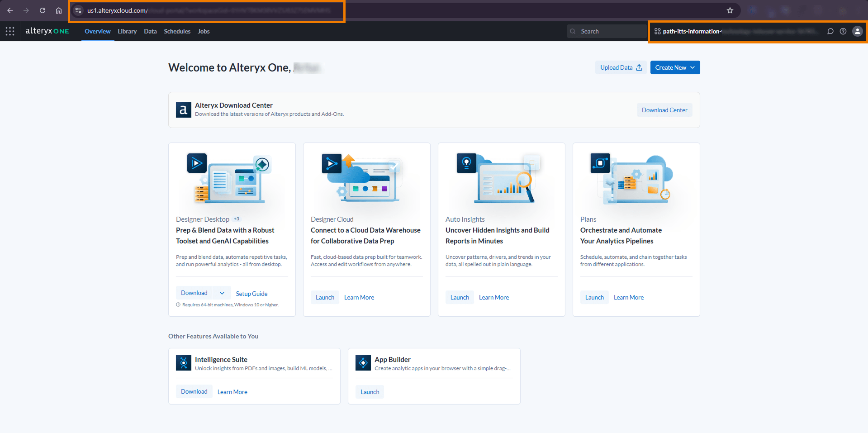This screenshot has height=433, width=868.
Task: Click Learn More for Auto Insights
Action: pyautogui.click(x=493, y=297)
